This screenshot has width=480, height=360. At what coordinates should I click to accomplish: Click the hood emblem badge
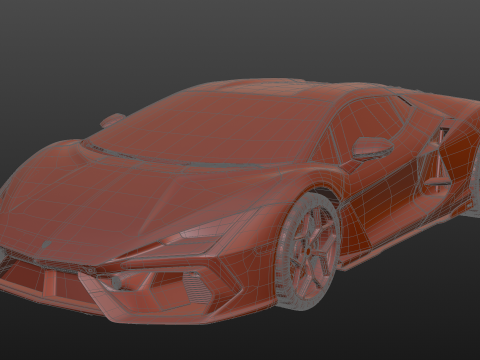46,245
